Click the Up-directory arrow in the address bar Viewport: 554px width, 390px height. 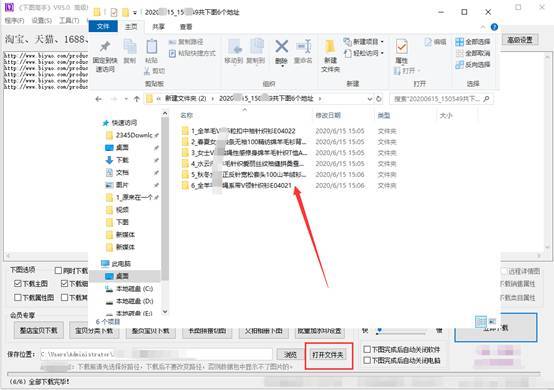coord(137,99)
